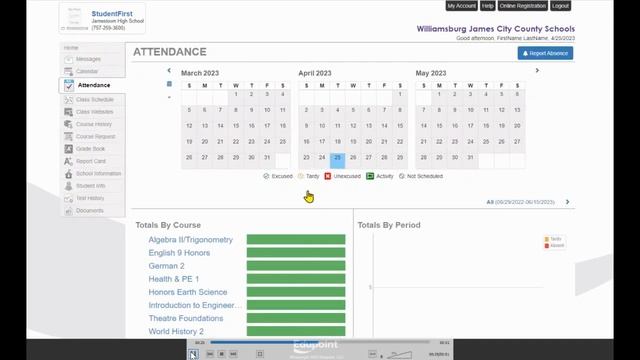640x360 pixels.
Task: Open Grade Book in the sidebar
Action: 90,149
